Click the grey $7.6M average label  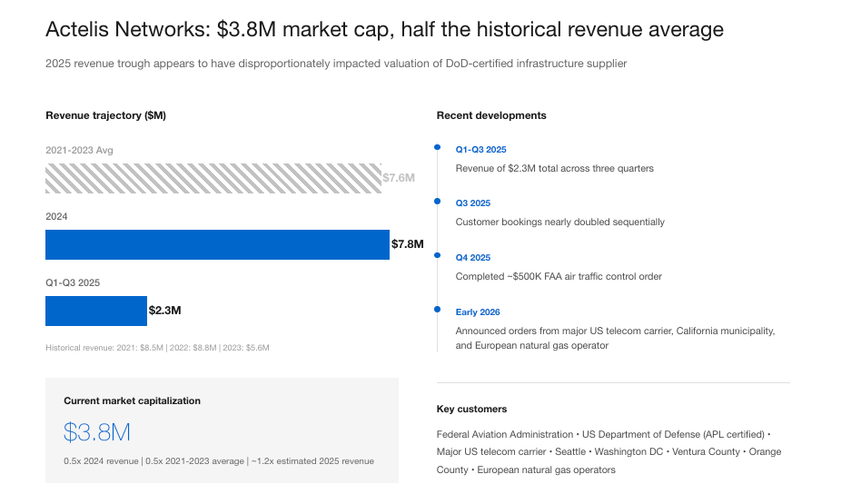click(x=399, y=178)
